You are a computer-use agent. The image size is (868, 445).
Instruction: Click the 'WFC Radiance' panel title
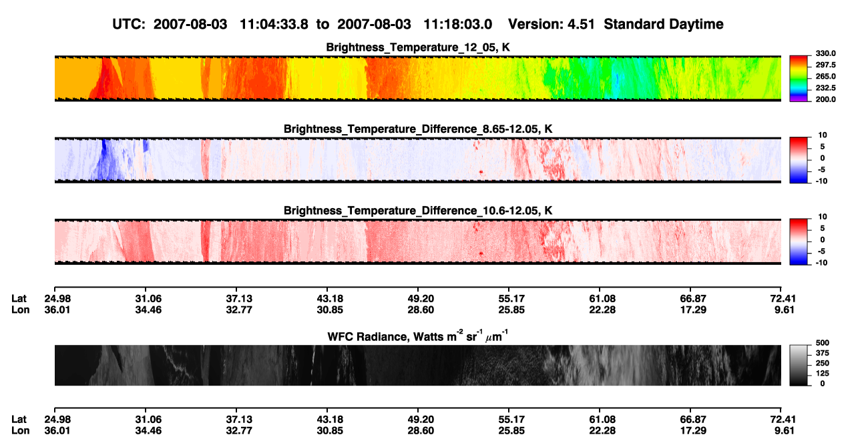pyautogui.click(x=418, y=336)
